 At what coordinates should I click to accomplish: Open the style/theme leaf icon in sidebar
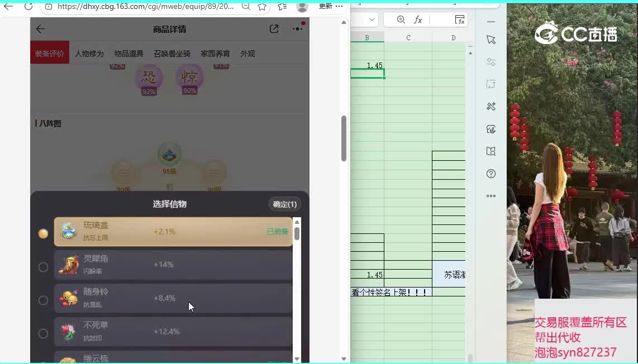click(x=491, y=129)
